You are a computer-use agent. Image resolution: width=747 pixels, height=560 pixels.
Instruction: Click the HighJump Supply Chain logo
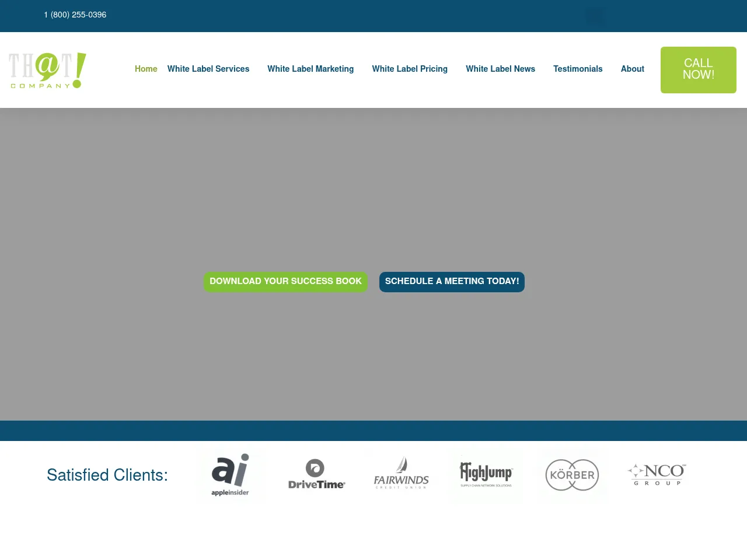click(x=486, y=474)
